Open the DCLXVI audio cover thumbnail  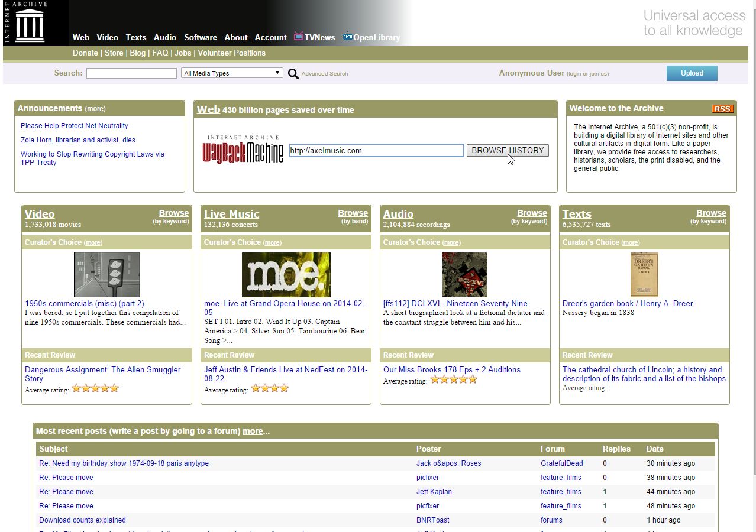465,275
